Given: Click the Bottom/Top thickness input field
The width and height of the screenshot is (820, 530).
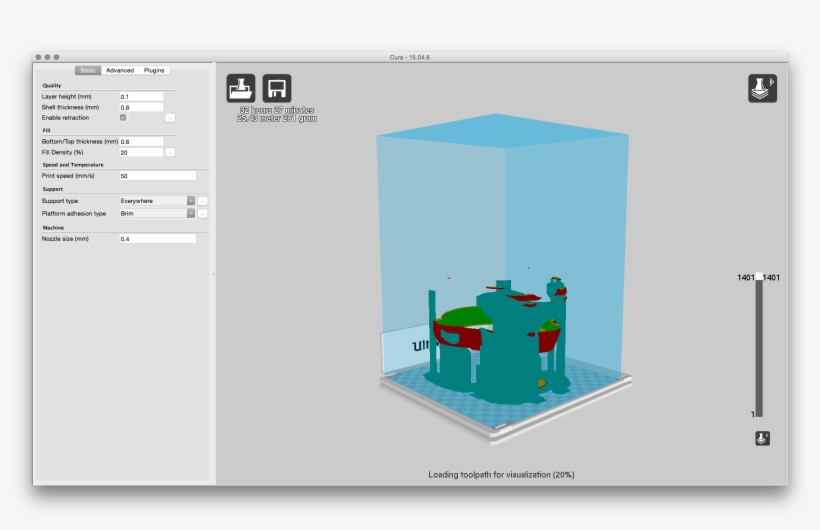Looking at the screenshot, I should click(141, 141).
